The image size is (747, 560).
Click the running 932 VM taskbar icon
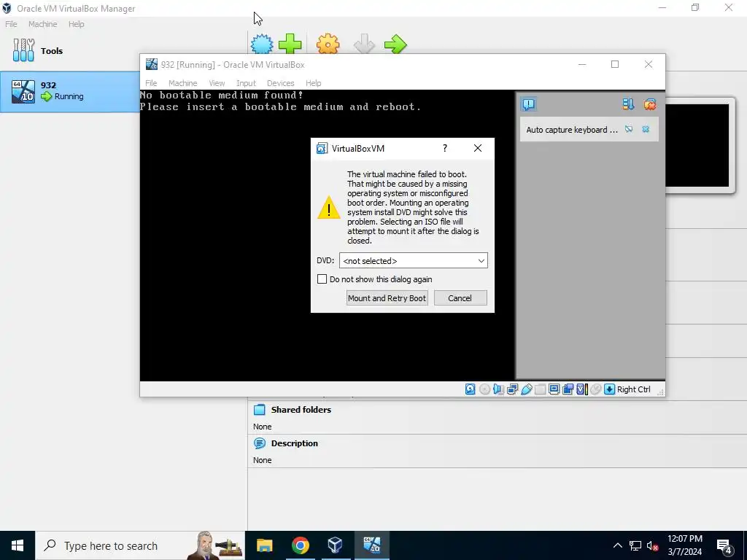point(371,545)
